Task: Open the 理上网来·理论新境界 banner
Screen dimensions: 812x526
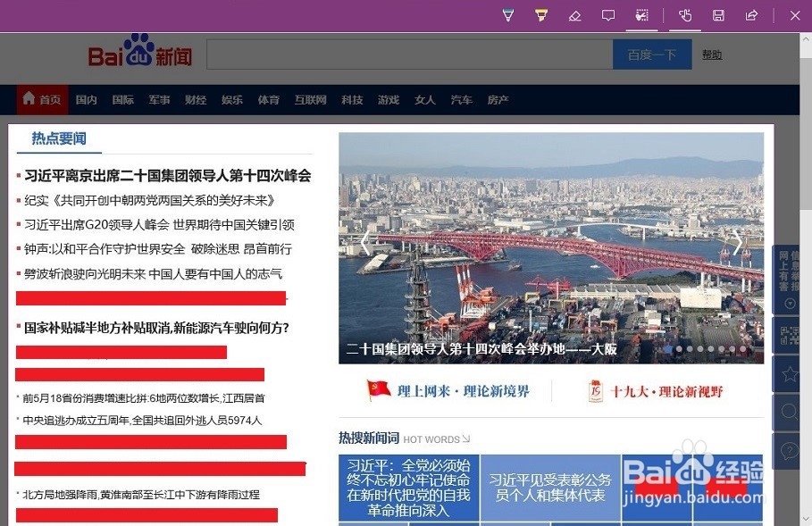Action: 448,391
